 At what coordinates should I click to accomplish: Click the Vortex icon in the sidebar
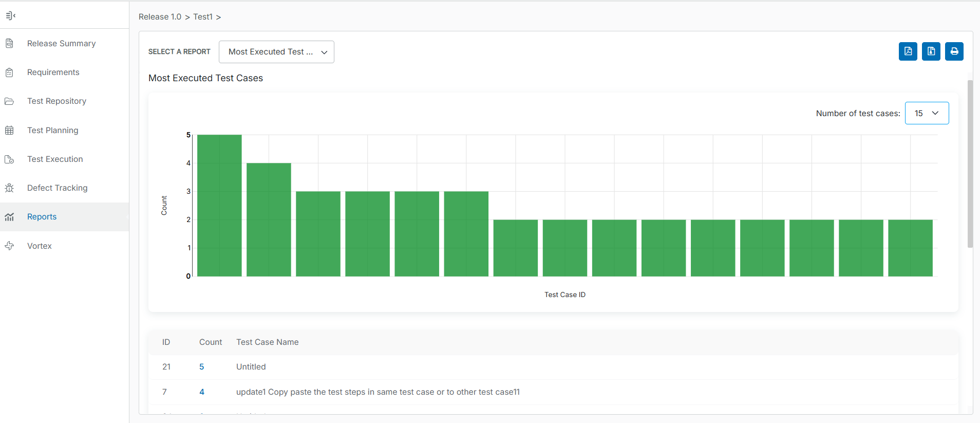(x=9, y=246)
